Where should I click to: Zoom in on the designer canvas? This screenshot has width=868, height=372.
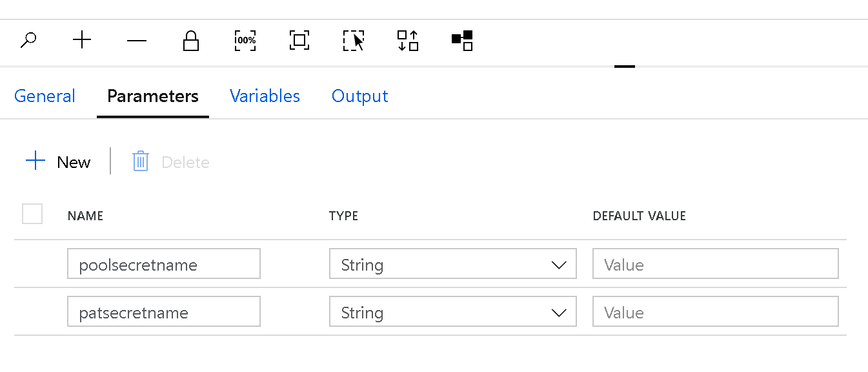(82, 40)
